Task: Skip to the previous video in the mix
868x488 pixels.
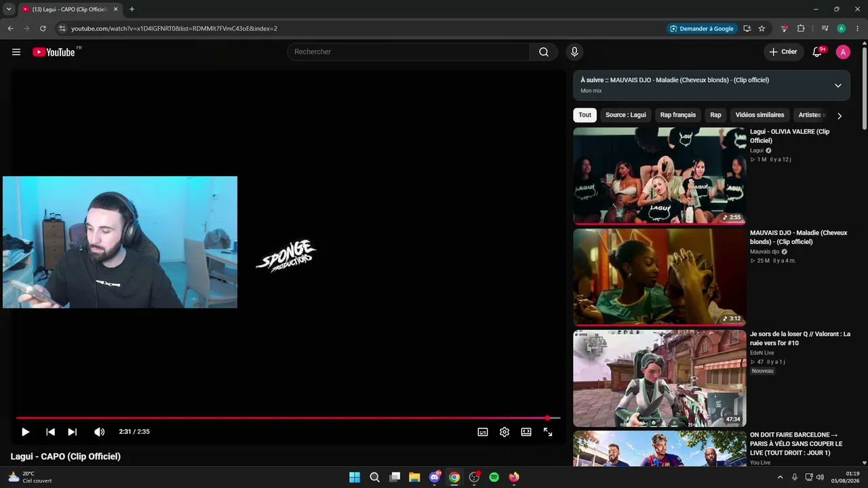Action: 50,432
